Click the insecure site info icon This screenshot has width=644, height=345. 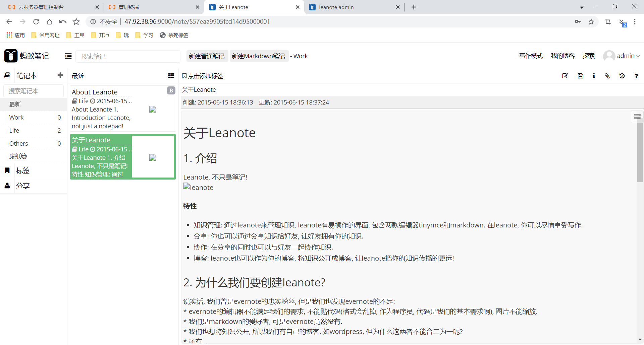93,22
